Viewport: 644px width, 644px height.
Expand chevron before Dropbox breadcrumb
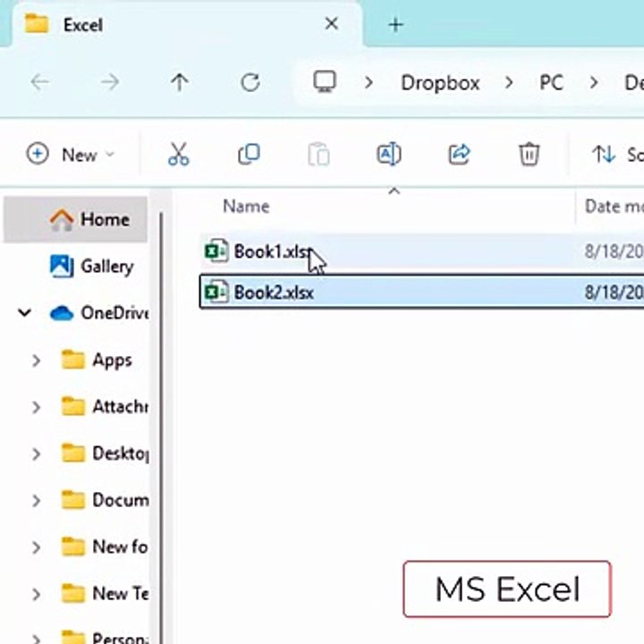(x=369, y=83)
